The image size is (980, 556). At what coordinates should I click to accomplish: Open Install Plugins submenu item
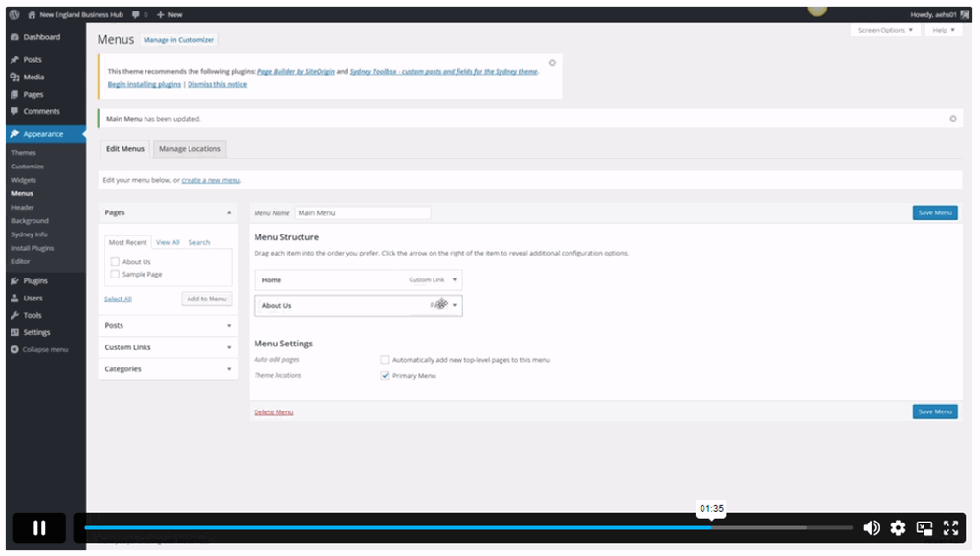pyautogui.click(x=33, y=248)
